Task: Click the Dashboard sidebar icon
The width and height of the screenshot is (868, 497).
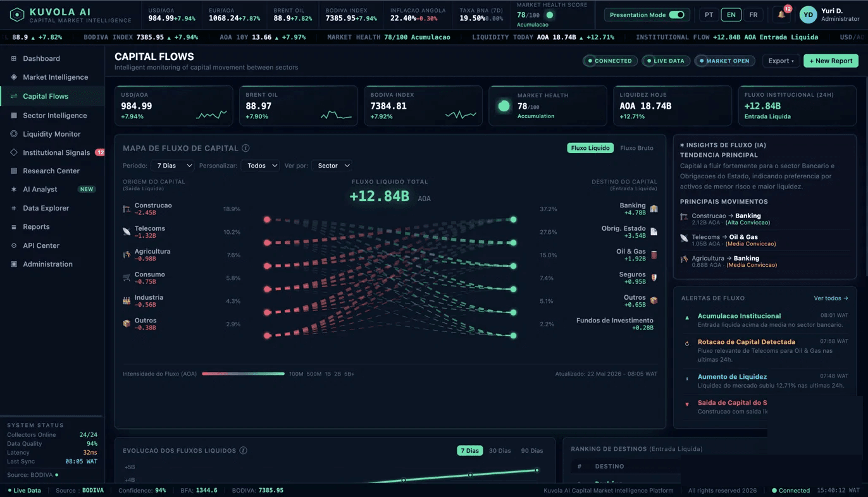Action: point(14,58)
